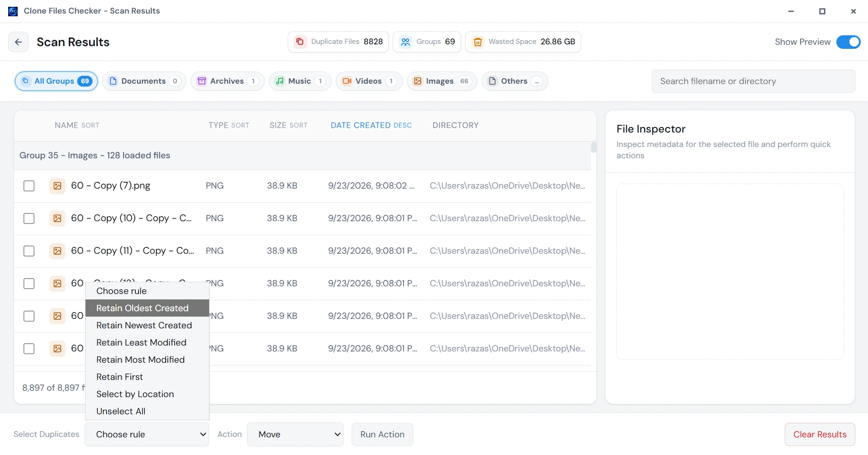Click the image icon of 60 - Copy (11) row

(57, 251)
